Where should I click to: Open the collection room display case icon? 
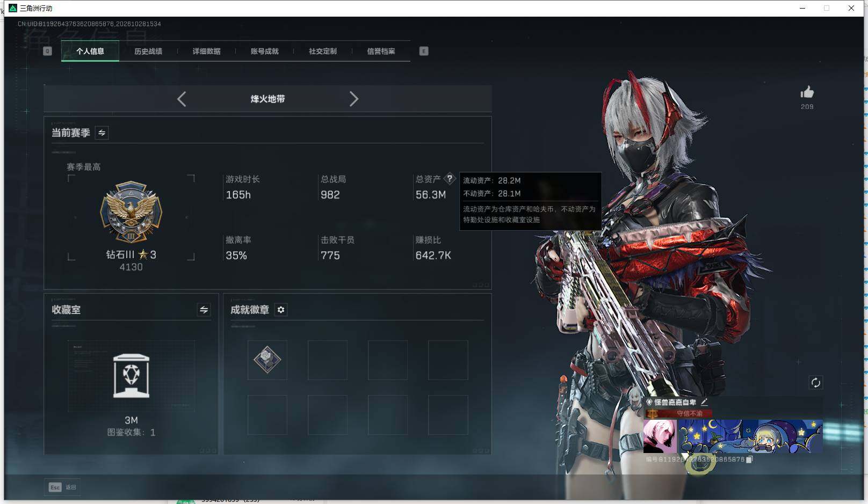click(x=131, y=376)
